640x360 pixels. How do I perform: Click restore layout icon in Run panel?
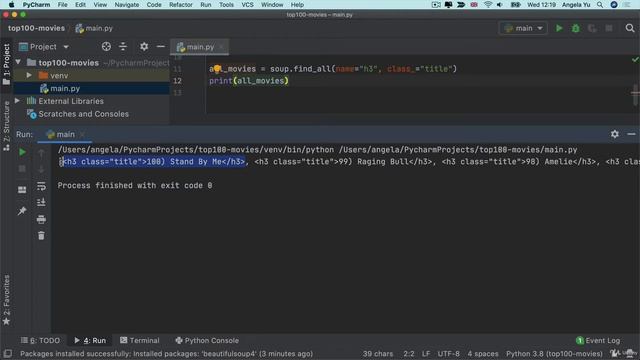22,190
